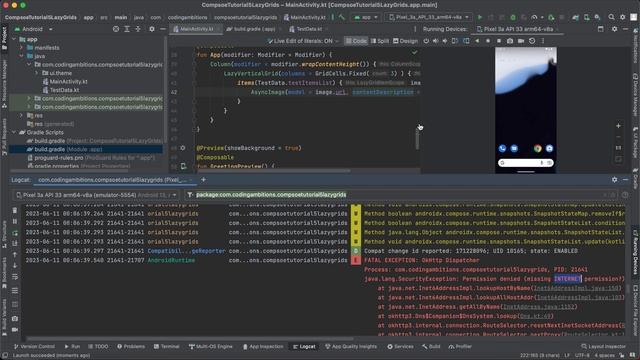Tap the emulator Home circle button
Image resolution: width=640 pixels, height=360 pixels.
tap(488, 41)
